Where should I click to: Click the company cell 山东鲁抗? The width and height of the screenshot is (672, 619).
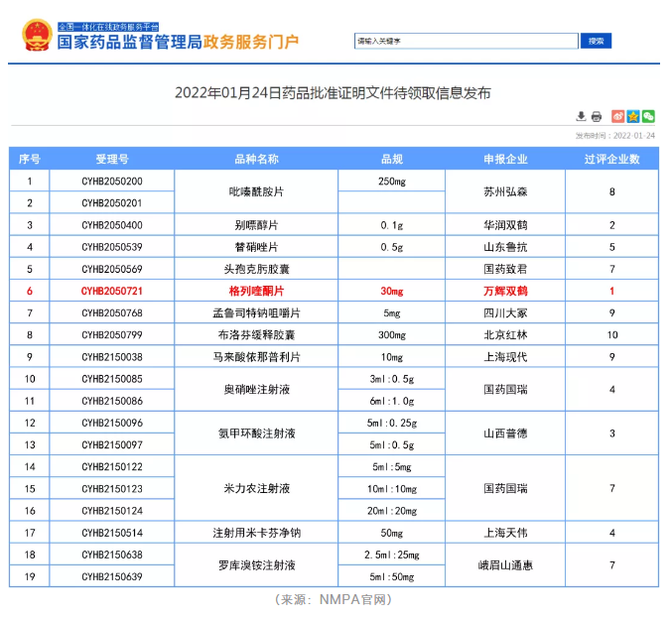[x=505, y=247]
